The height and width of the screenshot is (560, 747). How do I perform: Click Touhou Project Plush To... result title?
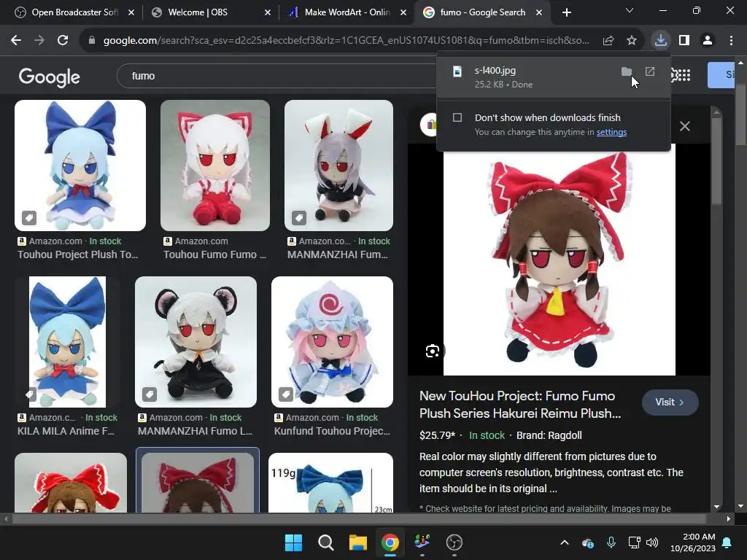pyautogui.click(x=77, y=254)
